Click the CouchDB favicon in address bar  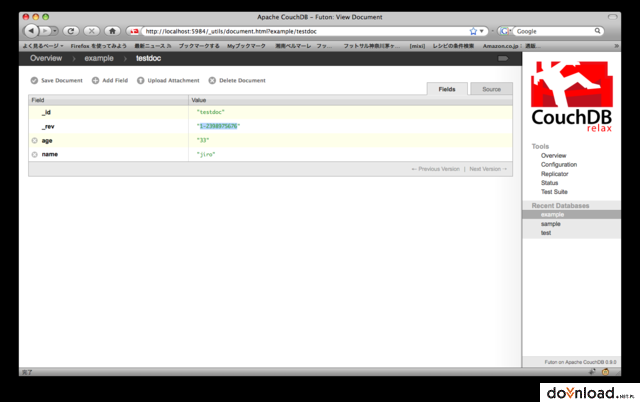(x=133, y=31)
